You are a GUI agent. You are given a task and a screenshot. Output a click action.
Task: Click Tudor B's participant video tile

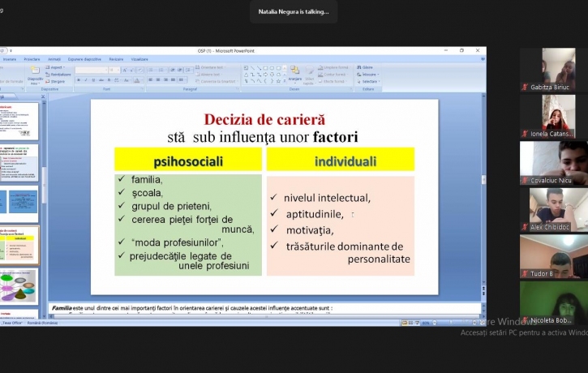(553, 256)
